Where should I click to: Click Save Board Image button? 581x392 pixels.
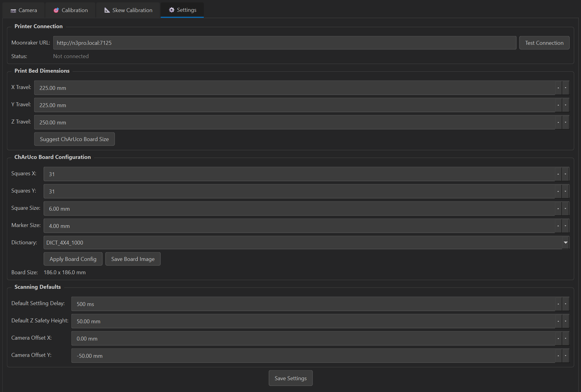[x=133, y=259]
